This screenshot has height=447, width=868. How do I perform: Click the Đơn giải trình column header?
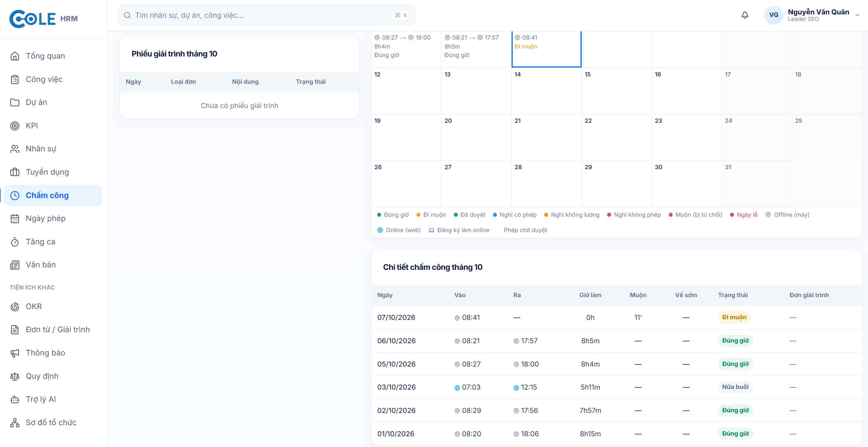click(809, 295)
